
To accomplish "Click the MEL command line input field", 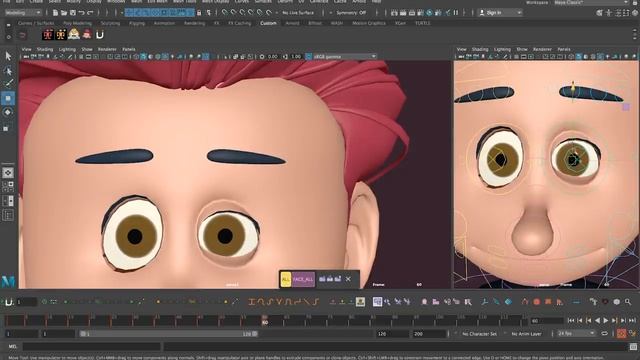I will click(92, 347).
